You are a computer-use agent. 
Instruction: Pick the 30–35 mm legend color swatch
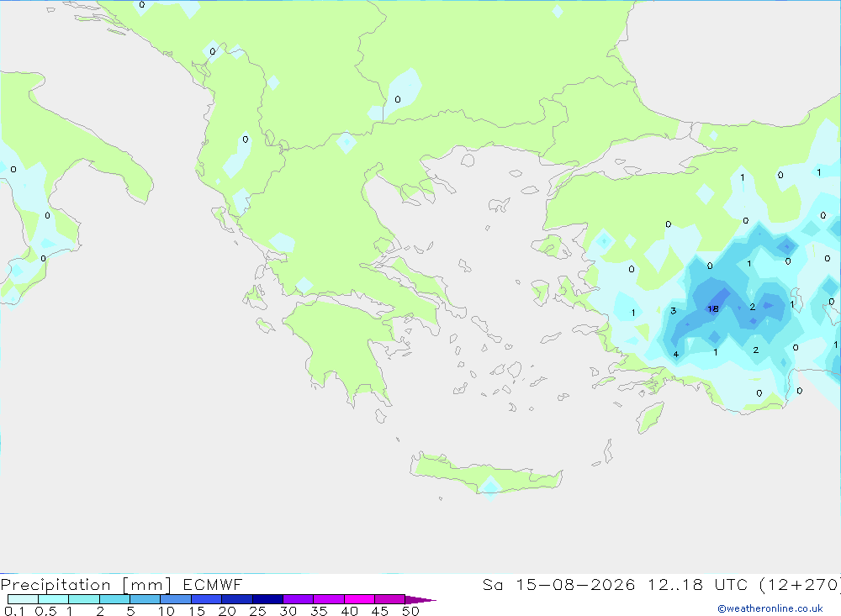(x=299, y=599)
